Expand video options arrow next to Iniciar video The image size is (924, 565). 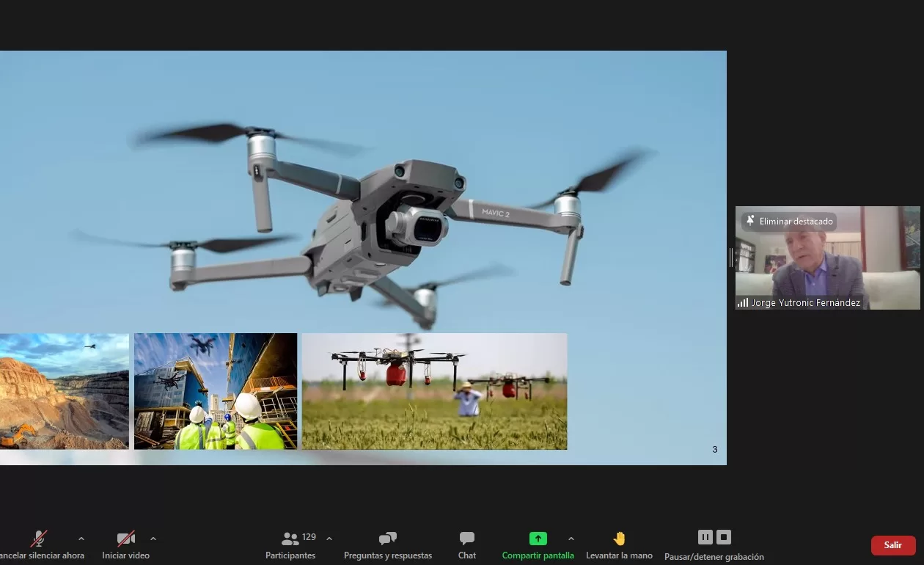coord(153,539)
